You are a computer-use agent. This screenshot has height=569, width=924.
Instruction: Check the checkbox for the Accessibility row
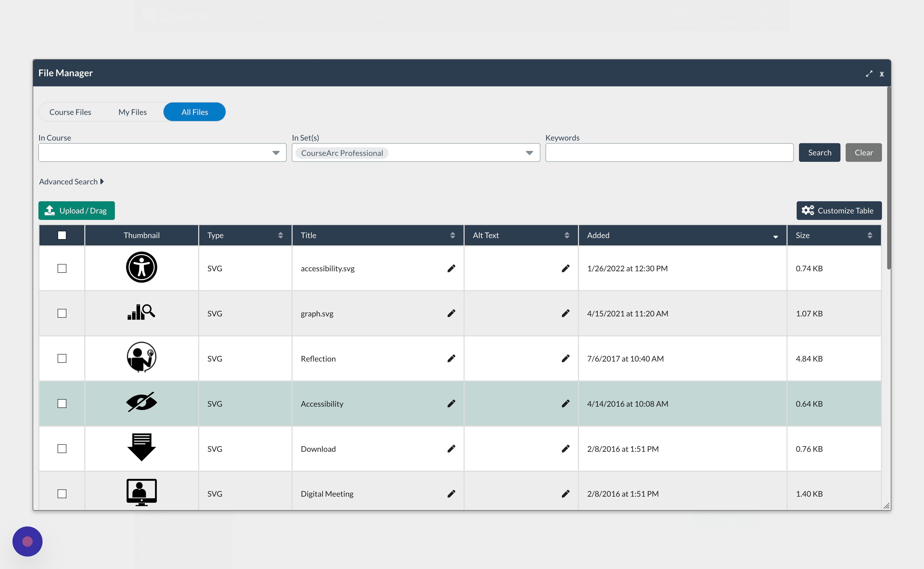tap(62, 403)
